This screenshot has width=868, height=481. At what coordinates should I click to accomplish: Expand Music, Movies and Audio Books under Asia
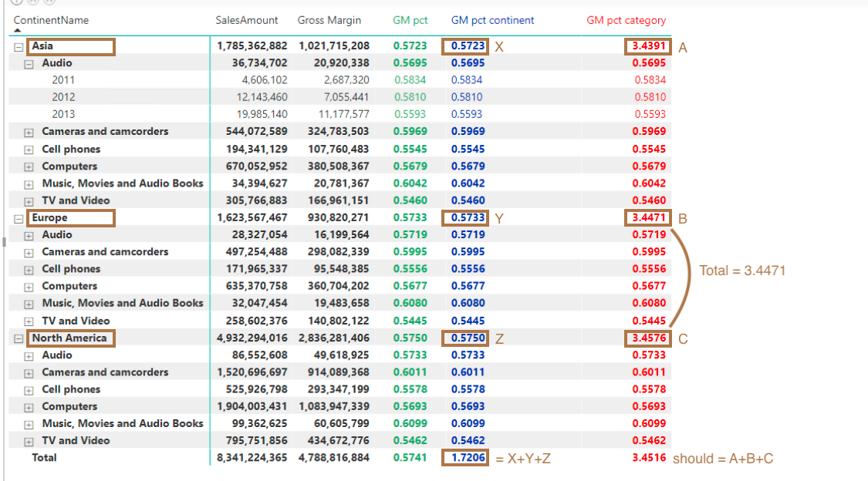(29, 184)
